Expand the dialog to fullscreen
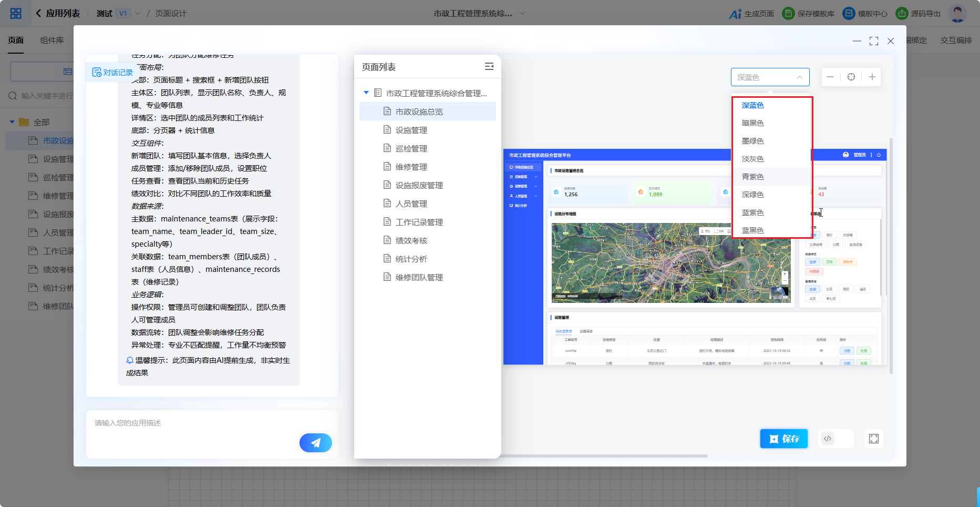This screenshot has width=980, height=507. point(874,41)
